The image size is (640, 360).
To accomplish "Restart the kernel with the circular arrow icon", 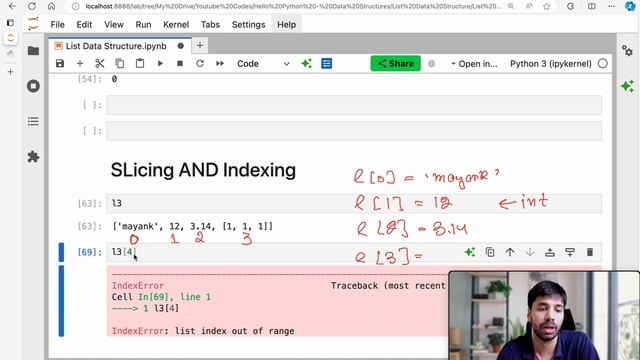I will (200, 64).
